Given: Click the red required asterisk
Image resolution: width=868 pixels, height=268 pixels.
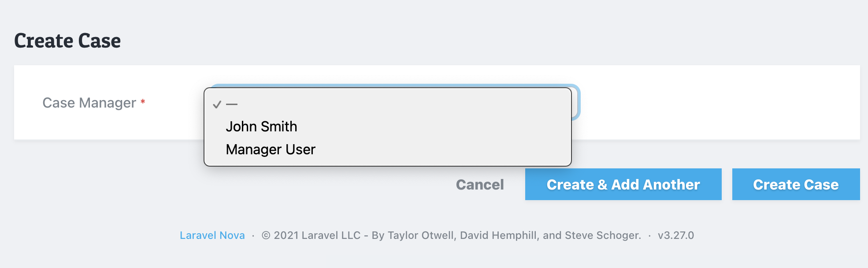Looking at the screenshot, I should 142,103.
